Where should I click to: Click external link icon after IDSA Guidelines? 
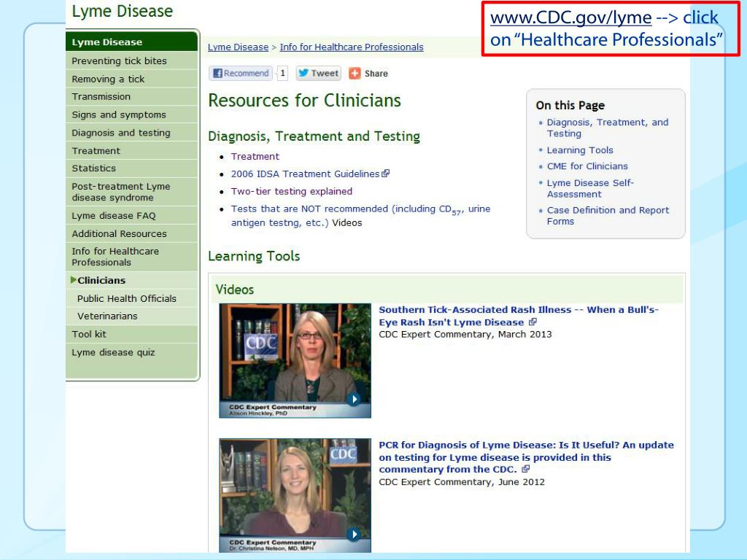(x=385, y=174)
